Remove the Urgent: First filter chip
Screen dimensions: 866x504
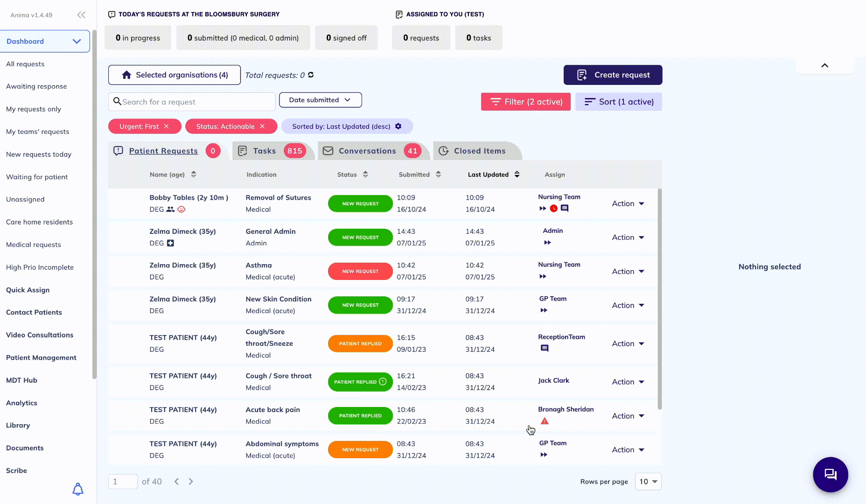(166, 126)
